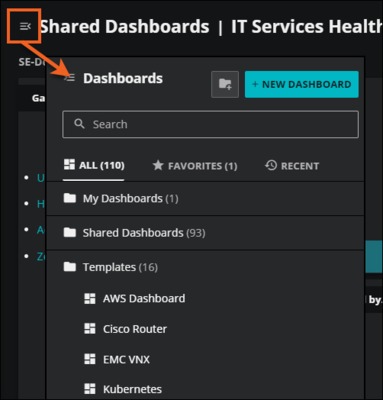383x400 pixels.
Task: Collapse the Templates (16) folder
Action: point(205,267)
